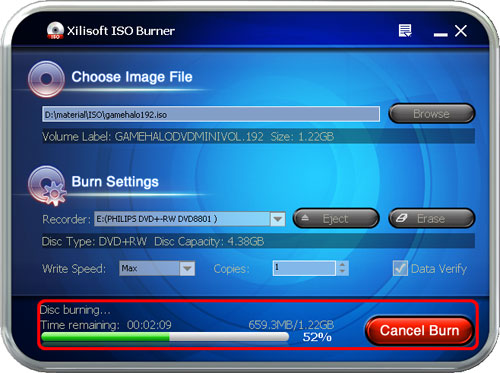Screen dimensions: 500x373
Task: Toggle the Data Verify checkbox
Action: coord(400,268)
